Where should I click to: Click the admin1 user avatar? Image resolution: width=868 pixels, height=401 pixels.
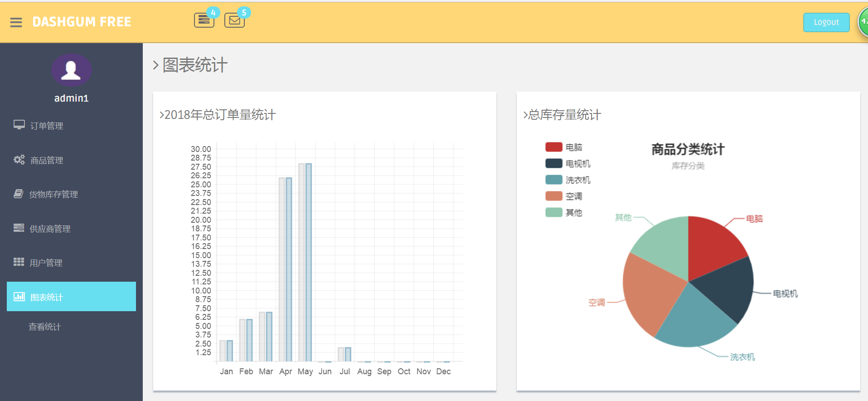[x=71, y=70]
